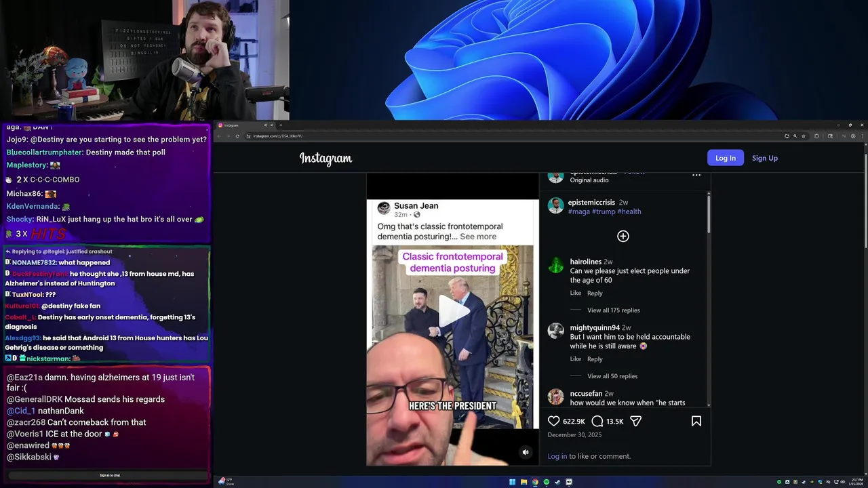
Task: Click the browser back arrow
Action: point(220,136)
